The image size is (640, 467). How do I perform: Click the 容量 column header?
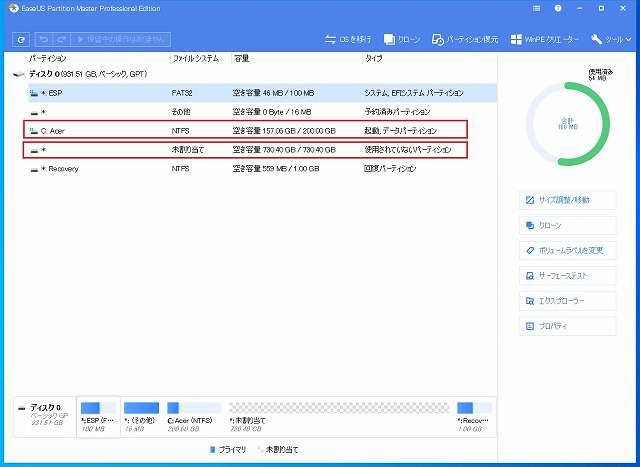(x=241, y=58)
